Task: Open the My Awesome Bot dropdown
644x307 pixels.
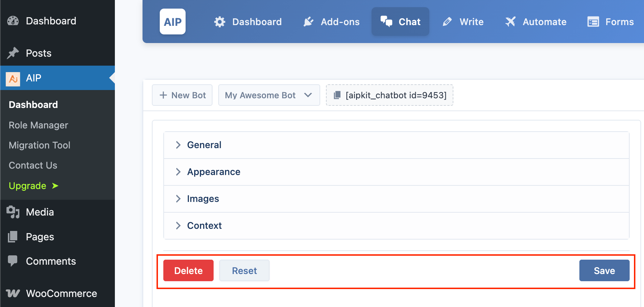Action: pyautogui.click(x=269, y=95)
